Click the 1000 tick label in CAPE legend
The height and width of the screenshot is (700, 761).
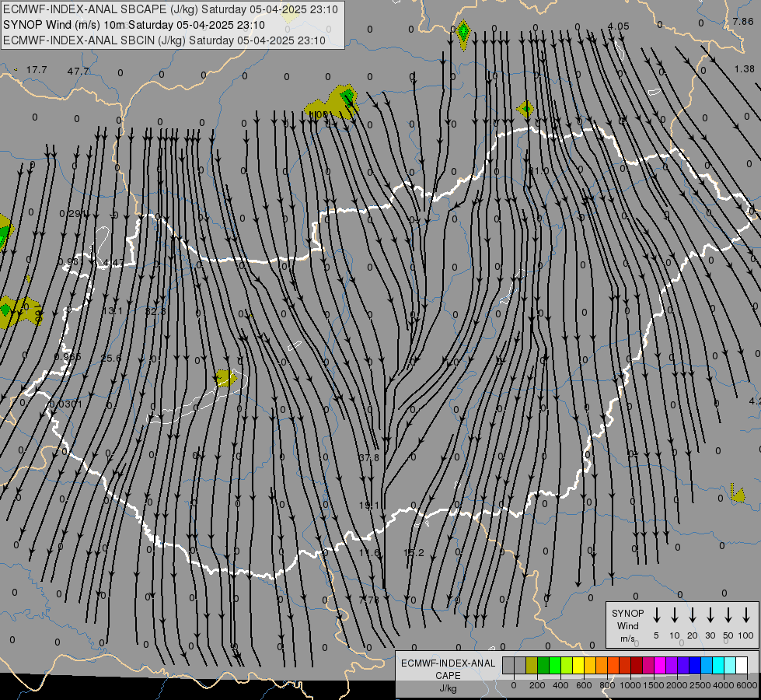(x=630, y=685)
